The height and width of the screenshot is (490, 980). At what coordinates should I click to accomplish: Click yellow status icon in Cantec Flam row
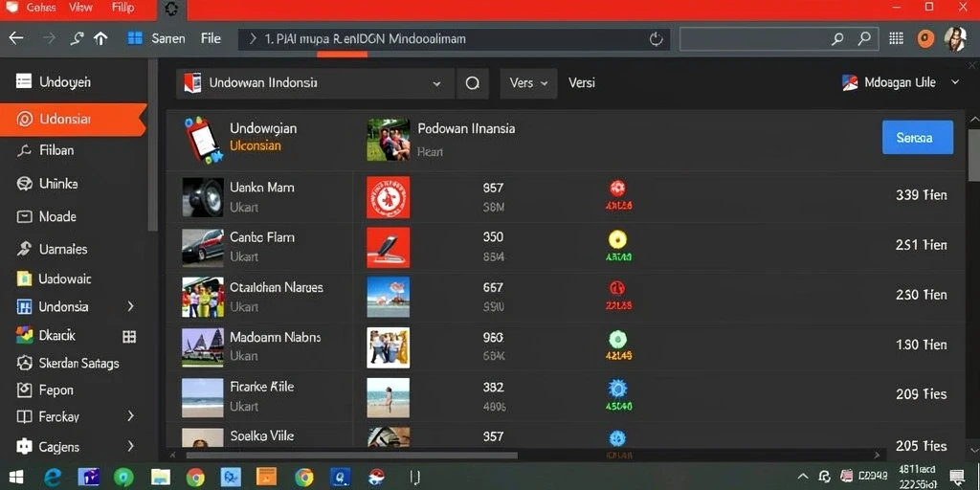(x=617, y=238)
